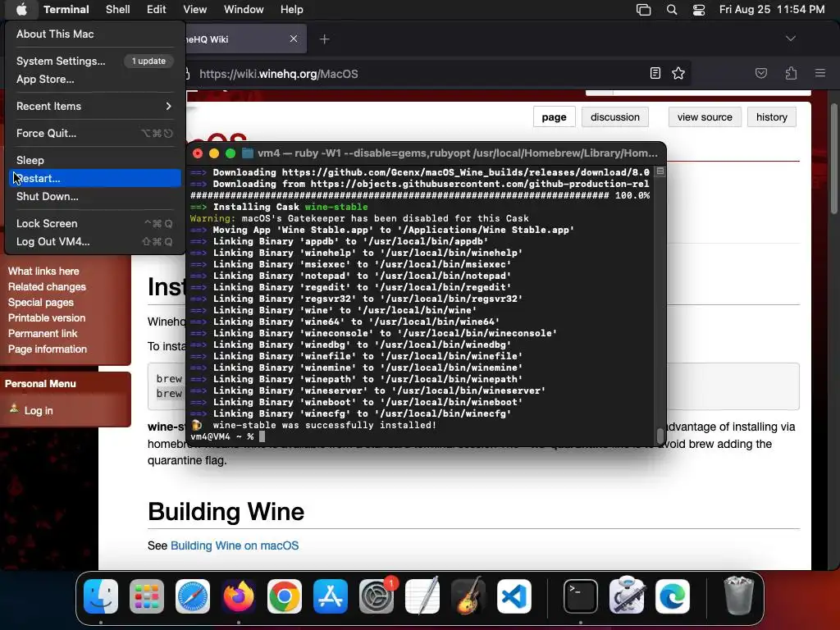Open Visual Studio Code from the Dock
Viewport: 840px width, 630px height.
pyautogui.click(x=514, y=596)
